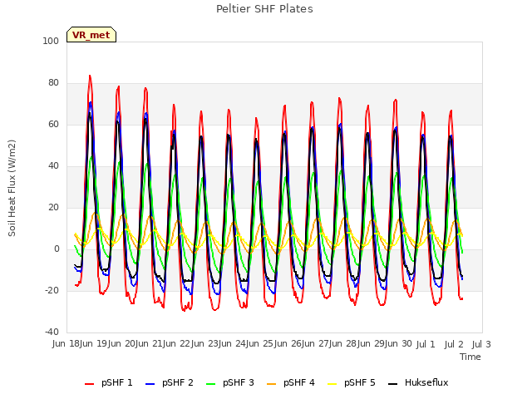This screenshot has height=399, width=532.
Task: Click the Jun 19 x-axis tick label
Action: point(91,344)
